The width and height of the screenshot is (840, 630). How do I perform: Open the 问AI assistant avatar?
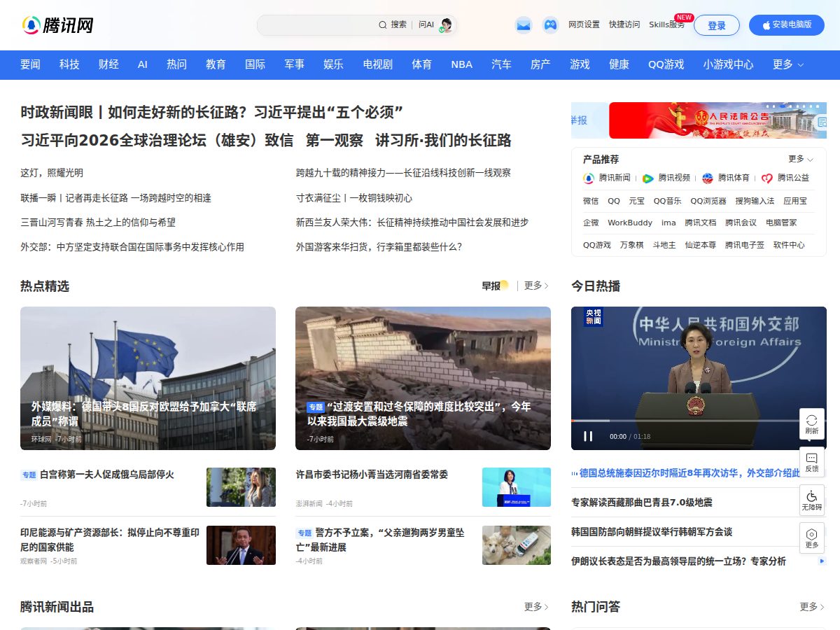pyautogui.click(x=446, y=25)
